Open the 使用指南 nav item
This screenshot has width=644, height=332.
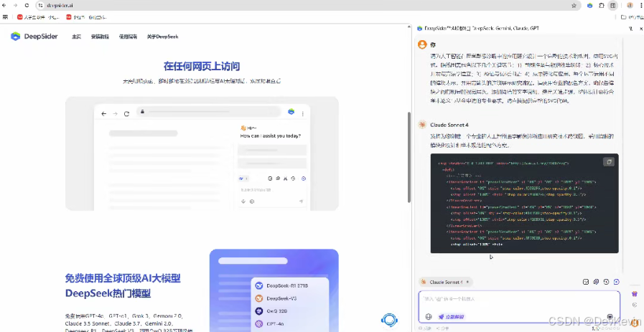tap(128, 37)
